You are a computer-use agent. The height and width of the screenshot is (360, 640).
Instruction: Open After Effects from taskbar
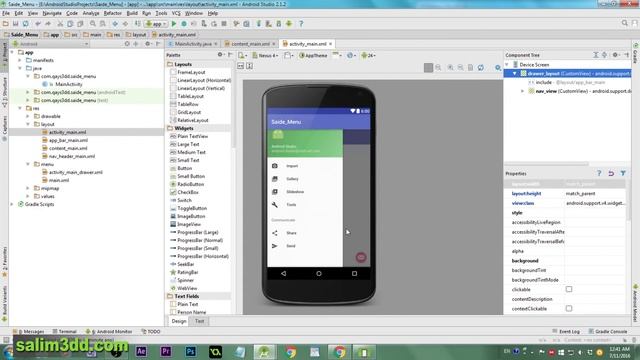tap(141, 351)
